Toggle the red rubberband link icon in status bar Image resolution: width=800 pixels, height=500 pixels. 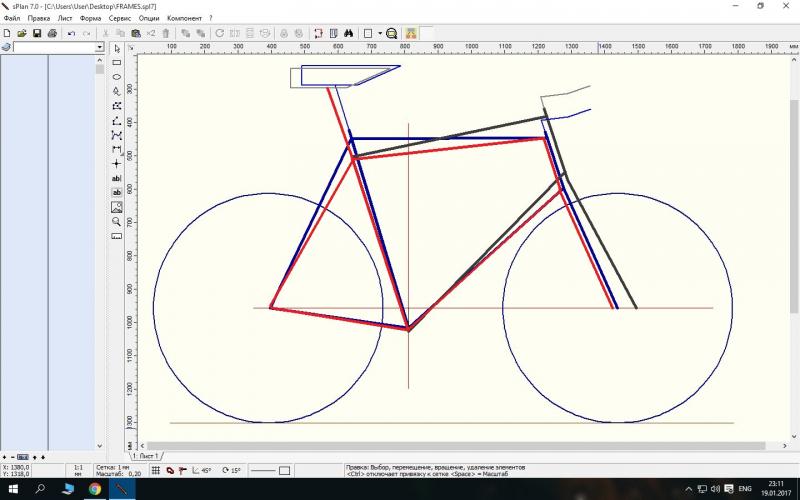click(170, 470)
